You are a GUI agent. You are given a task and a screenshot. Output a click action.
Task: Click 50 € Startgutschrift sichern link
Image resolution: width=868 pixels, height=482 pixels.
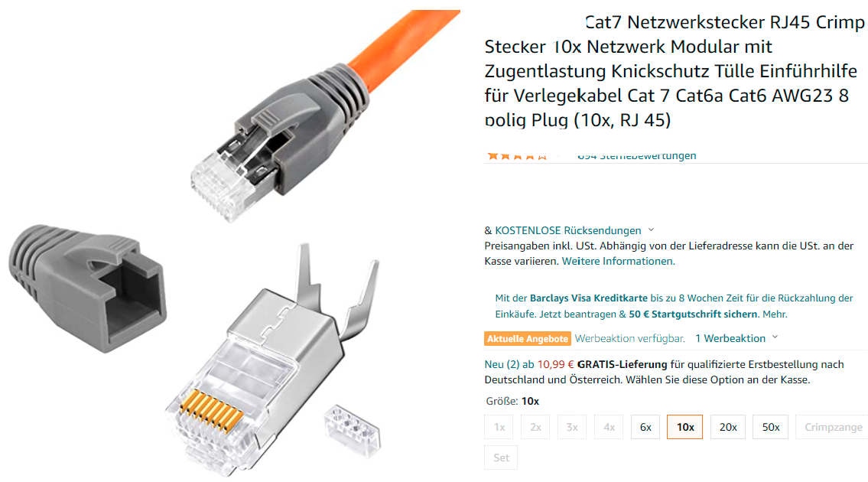pyautogui.click(x=693, y=314)
